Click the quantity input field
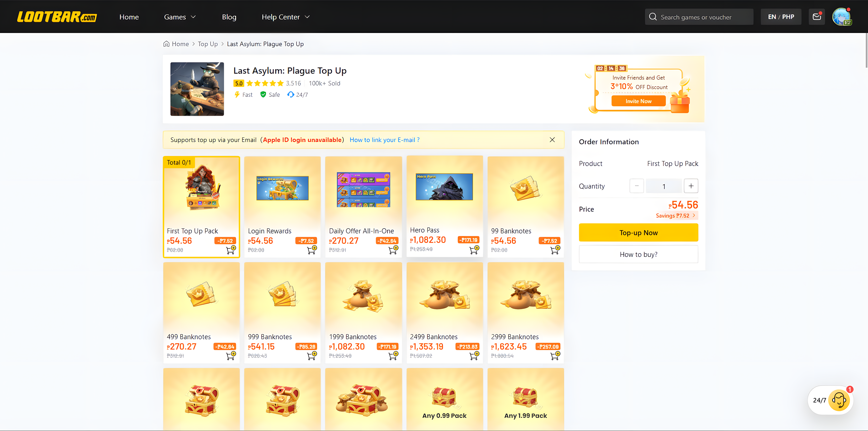 664,186
